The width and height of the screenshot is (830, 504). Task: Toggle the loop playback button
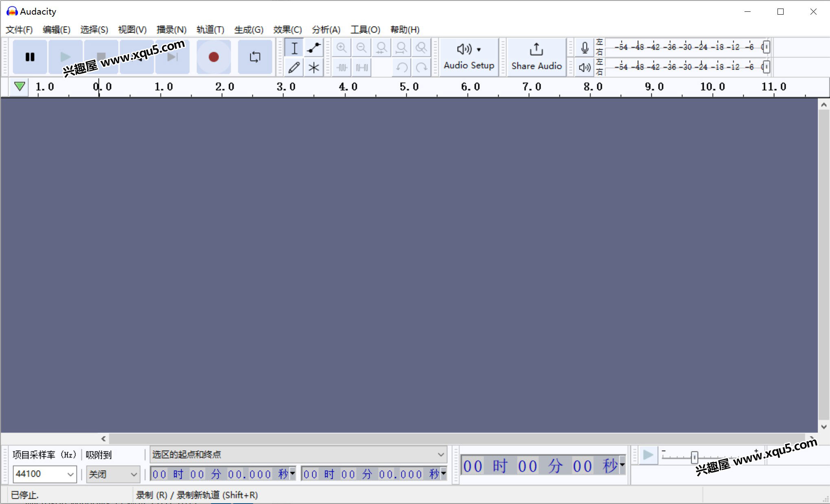tap(254, 57)
